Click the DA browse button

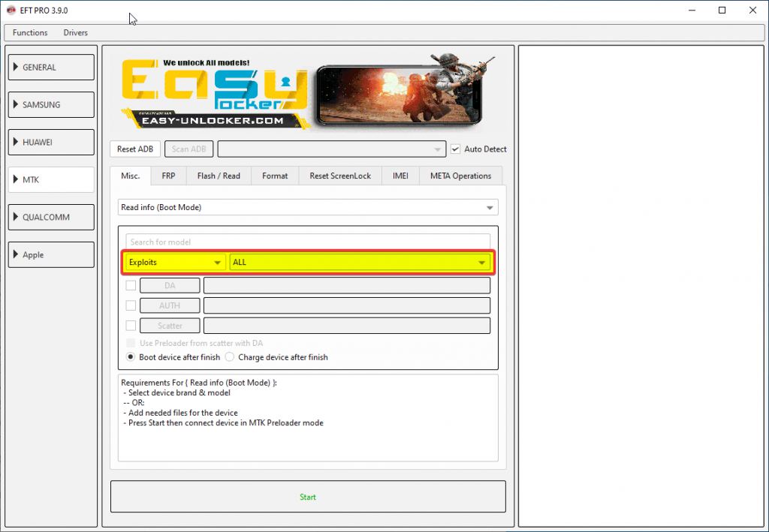tap(170, 285)
